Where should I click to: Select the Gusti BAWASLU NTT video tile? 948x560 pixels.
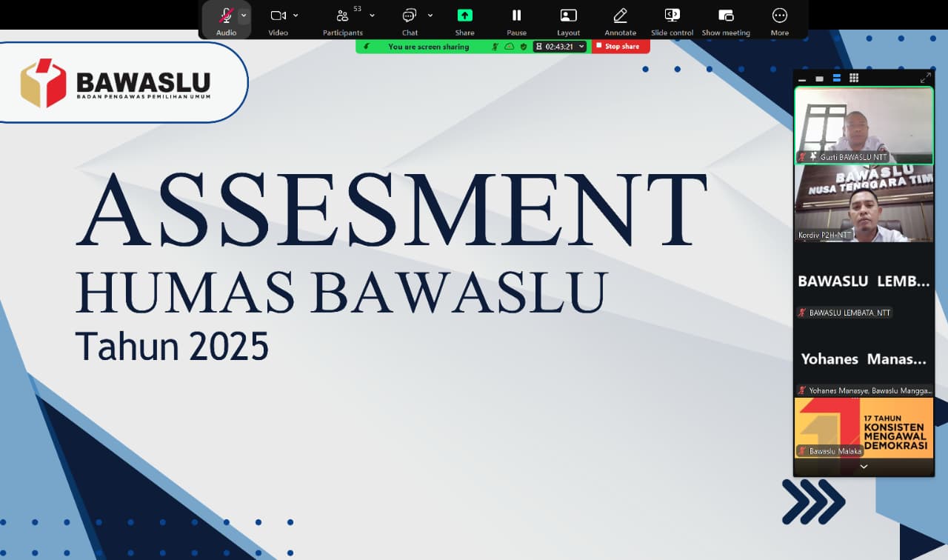[x=864, y=124]
